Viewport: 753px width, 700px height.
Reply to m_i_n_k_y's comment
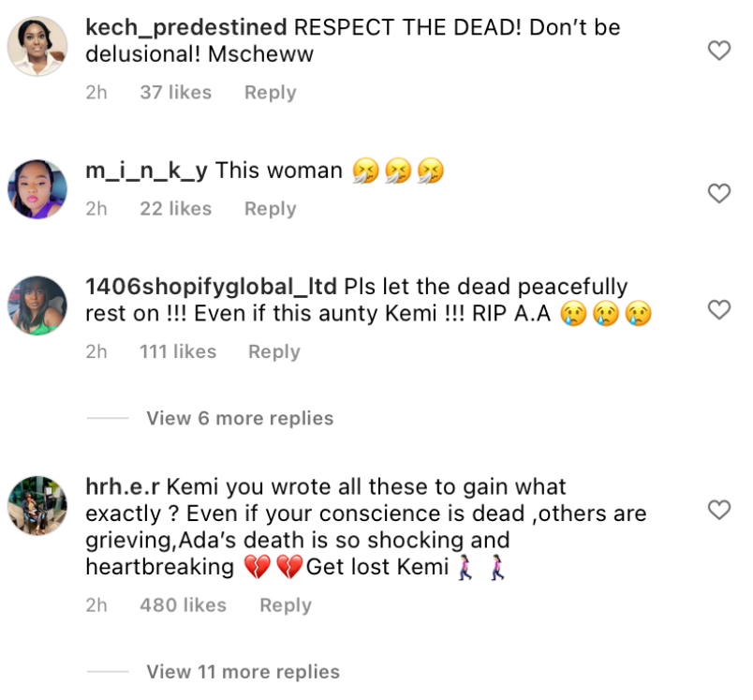click(269, 209)
